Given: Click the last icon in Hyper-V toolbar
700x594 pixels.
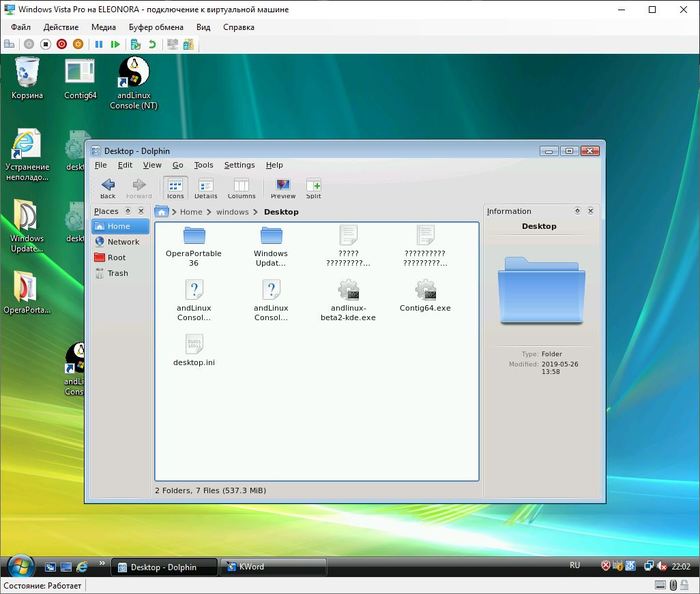Looking at the screenshot, I should coord(188,44).
